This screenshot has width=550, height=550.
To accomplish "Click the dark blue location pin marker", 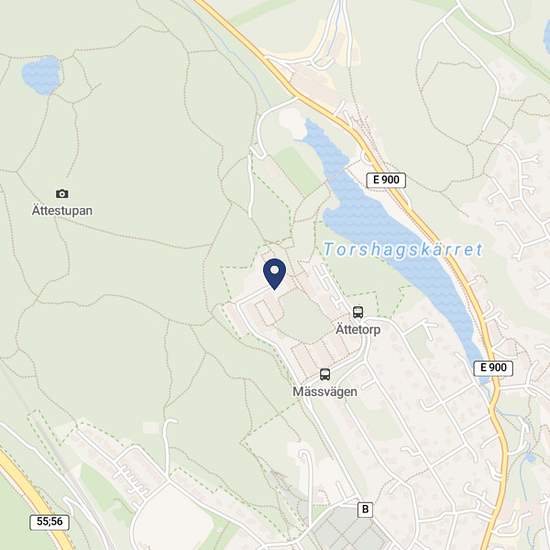I will tap(275, 274).
